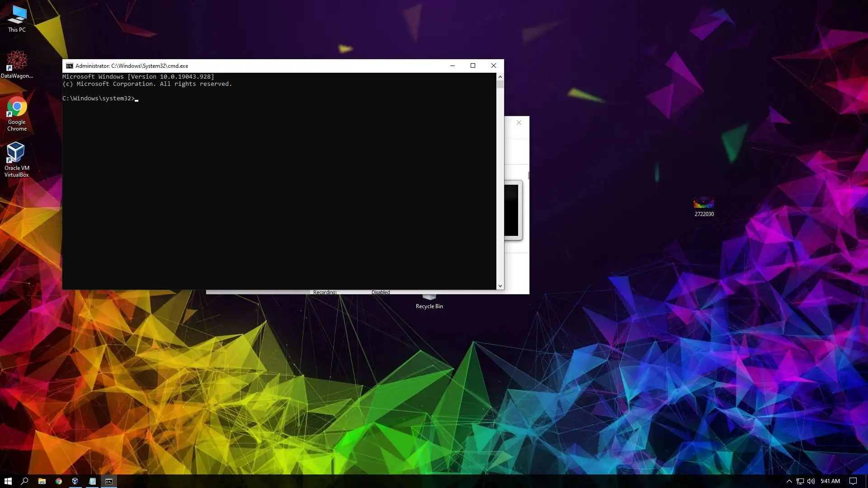Switch to Notepad in the taskbar
The width and height of the screenshot is (868, 488).
pos(92,481)
